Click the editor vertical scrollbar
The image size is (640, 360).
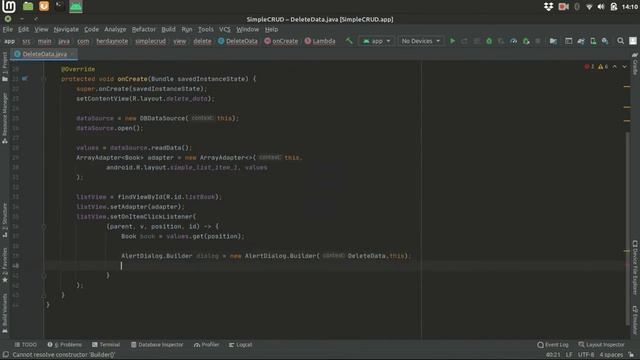pyautogui.click(x=628, y=229)
